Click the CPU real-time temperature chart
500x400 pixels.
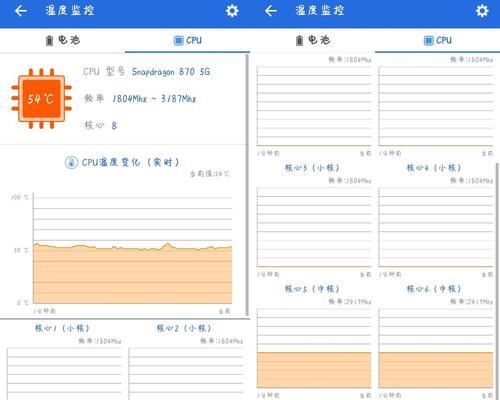(132, 248)
